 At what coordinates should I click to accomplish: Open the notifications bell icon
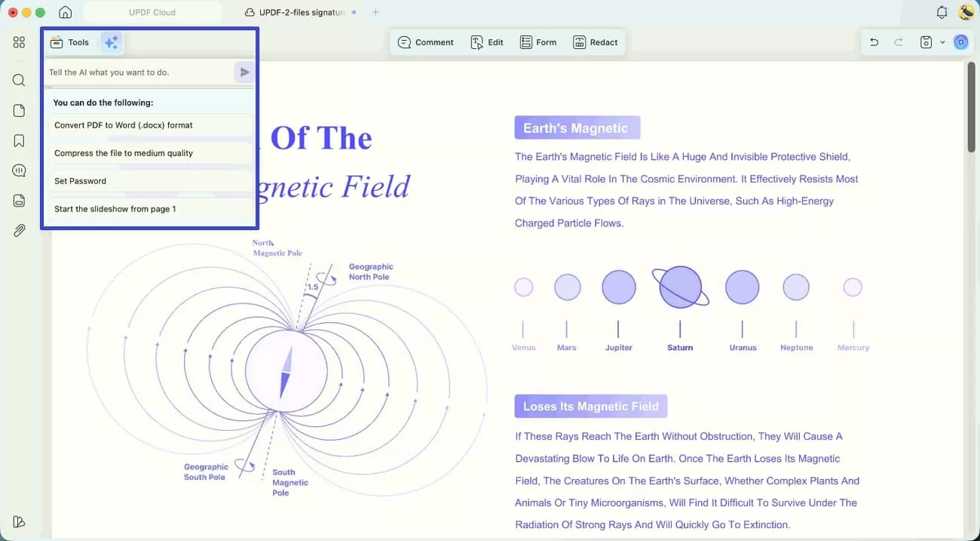[x=942, y=12]
